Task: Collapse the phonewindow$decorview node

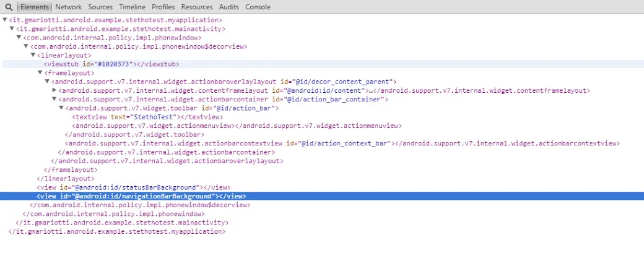Action: pyautogui.click(x=25, y=46)
